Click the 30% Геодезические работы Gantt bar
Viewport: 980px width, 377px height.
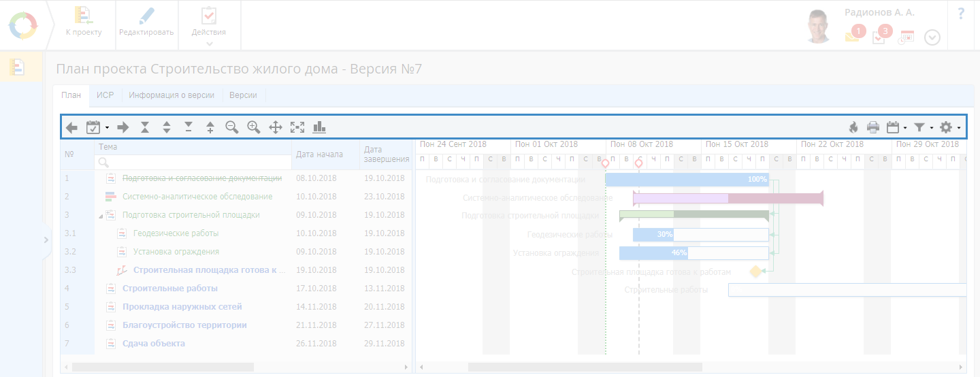[x=701, y=235]
